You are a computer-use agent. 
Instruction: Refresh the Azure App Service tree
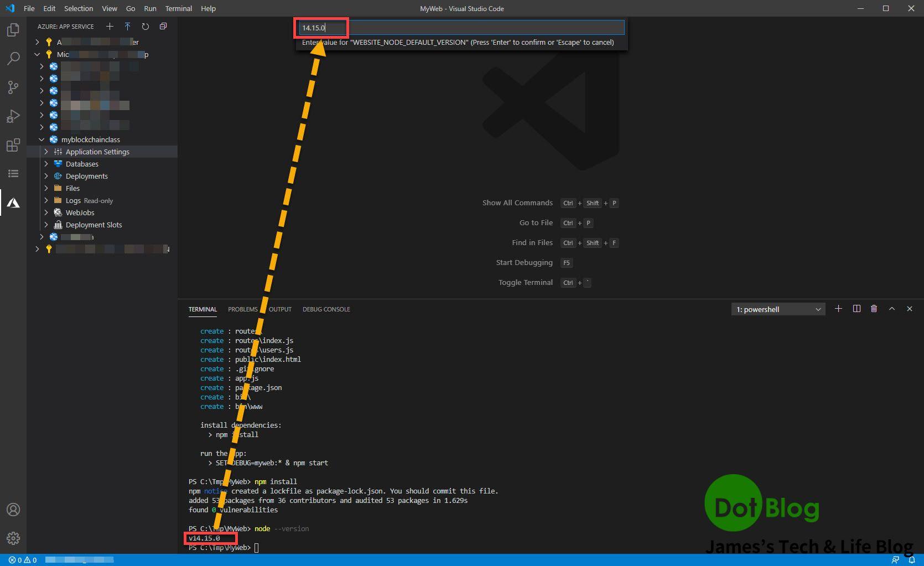[x=145, y=27]
